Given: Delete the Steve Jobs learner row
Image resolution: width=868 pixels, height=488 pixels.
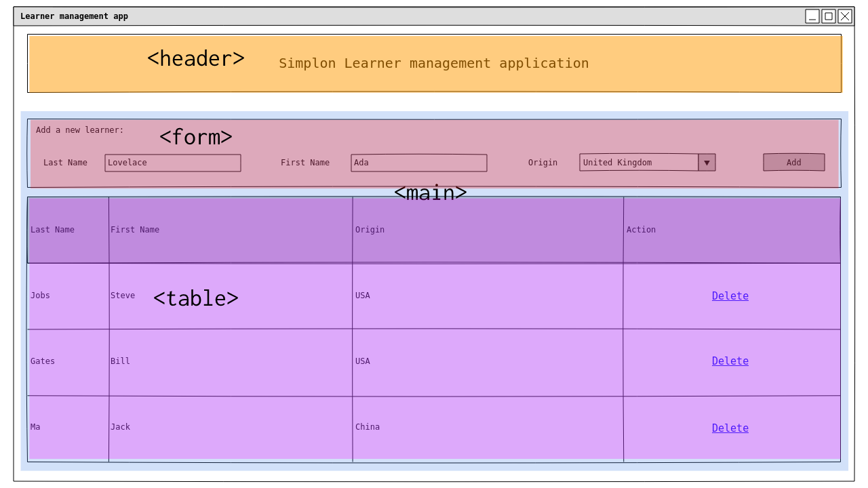Looking at the screenshot, I should point(730,296).
